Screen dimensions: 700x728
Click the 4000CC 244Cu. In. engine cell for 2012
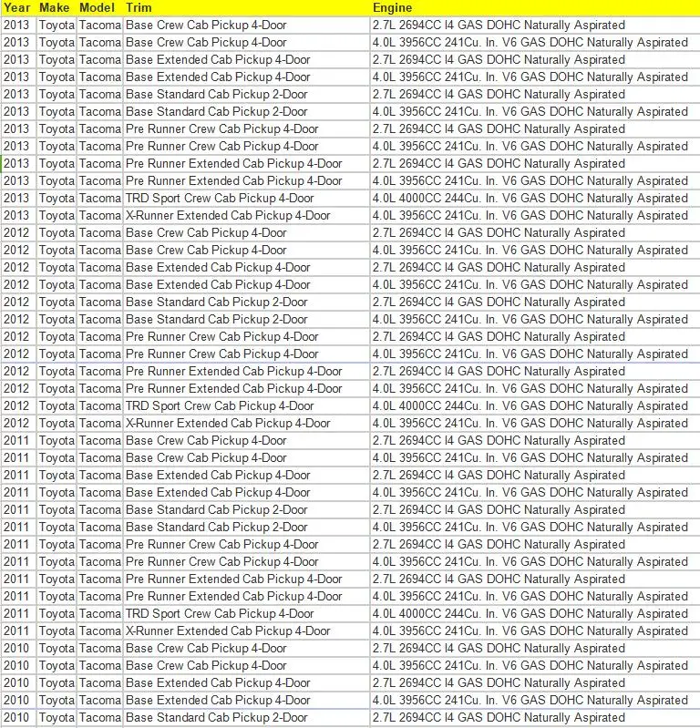coord(535,405)
